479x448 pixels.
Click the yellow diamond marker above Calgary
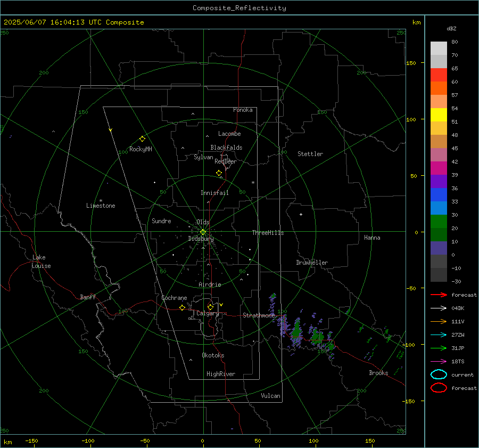point(210,307)
